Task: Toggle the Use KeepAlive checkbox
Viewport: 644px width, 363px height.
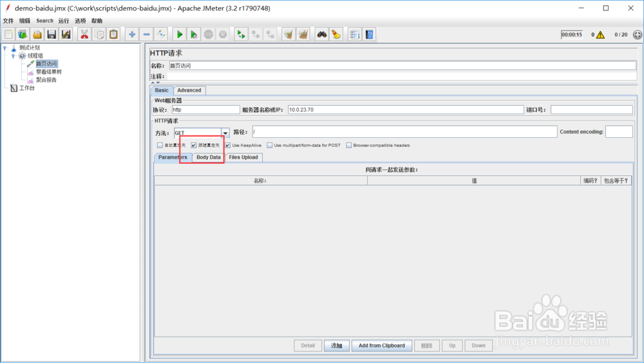Action: (227, 145)
